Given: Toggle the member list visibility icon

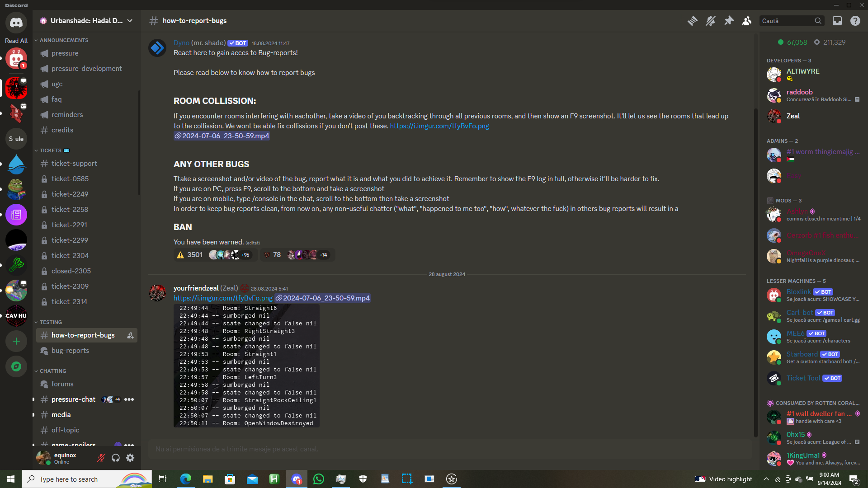Looking at the screenshot, I should [747, 21].
